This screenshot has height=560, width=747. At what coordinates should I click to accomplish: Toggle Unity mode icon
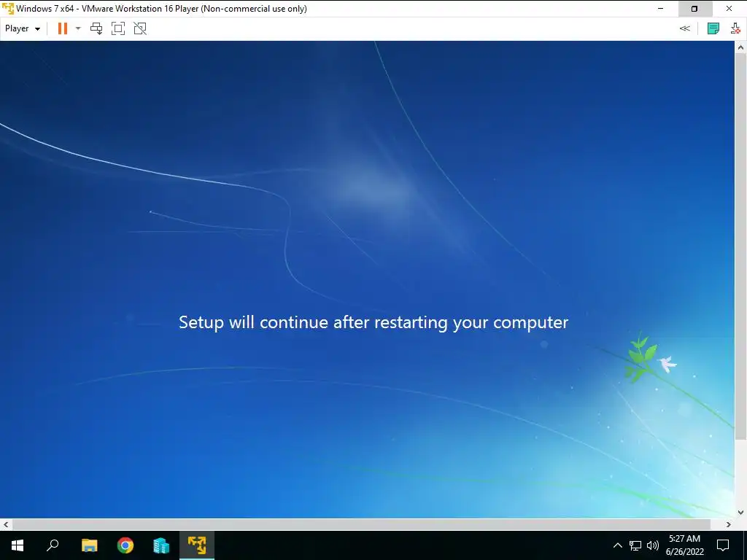[140, 28]
